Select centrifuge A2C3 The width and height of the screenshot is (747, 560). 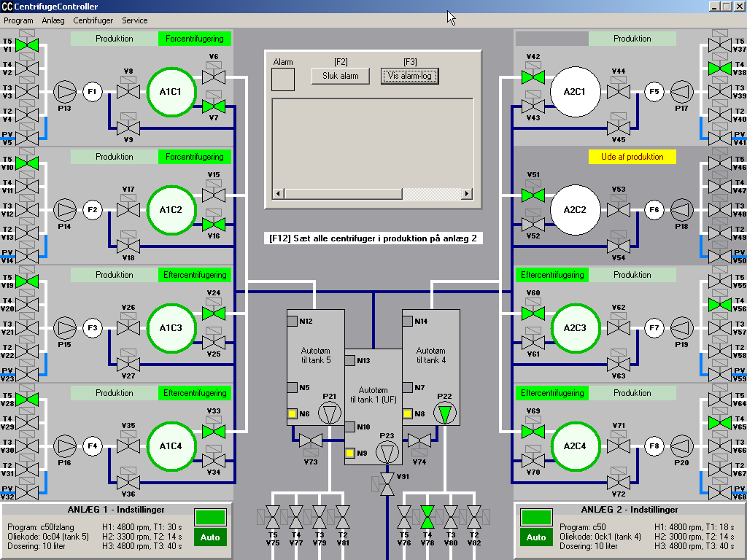pyautogui.click(x=575, y=328)
